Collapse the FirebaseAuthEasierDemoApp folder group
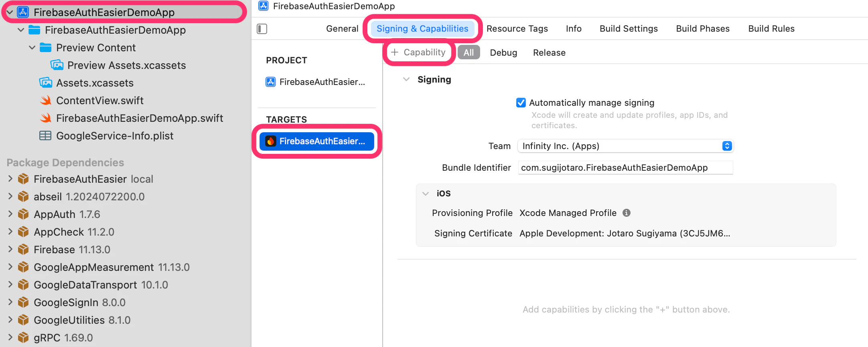Screen dimensions: 868x347 pos(21,30)
